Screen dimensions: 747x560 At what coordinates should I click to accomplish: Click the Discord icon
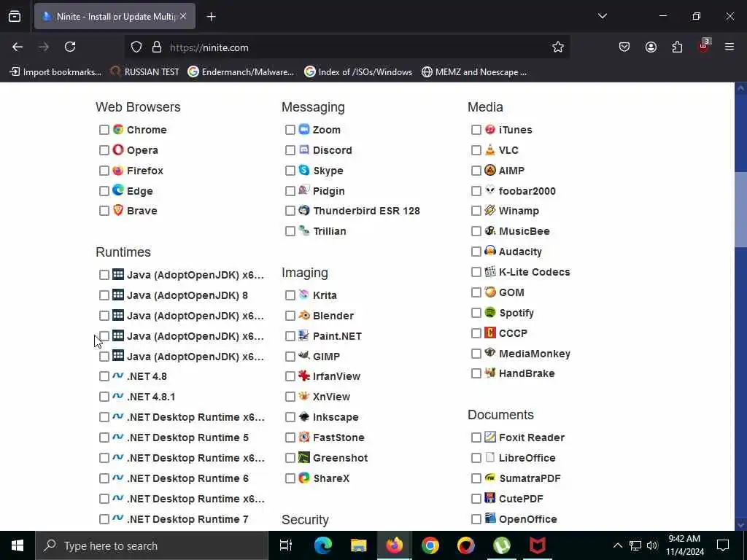[304, 149]
